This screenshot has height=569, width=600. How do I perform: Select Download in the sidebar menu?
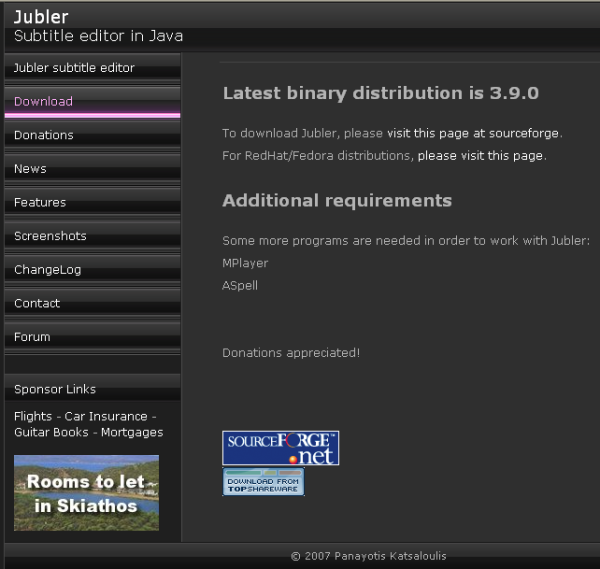(x=43, y=102)
